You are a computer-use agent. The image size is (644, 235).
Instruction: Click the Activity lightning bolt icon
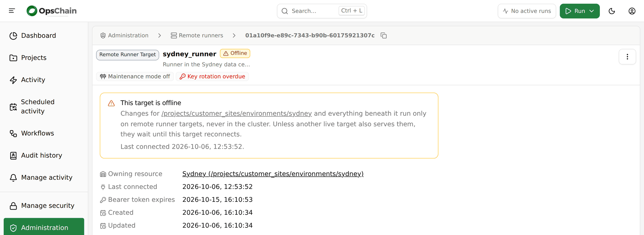13,80
